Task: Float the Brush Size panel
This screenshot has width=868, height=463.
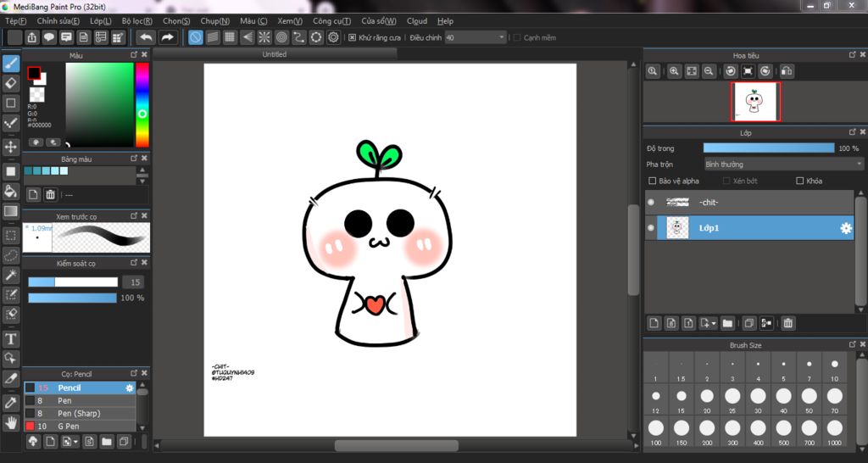Action: tap(853, 344)
